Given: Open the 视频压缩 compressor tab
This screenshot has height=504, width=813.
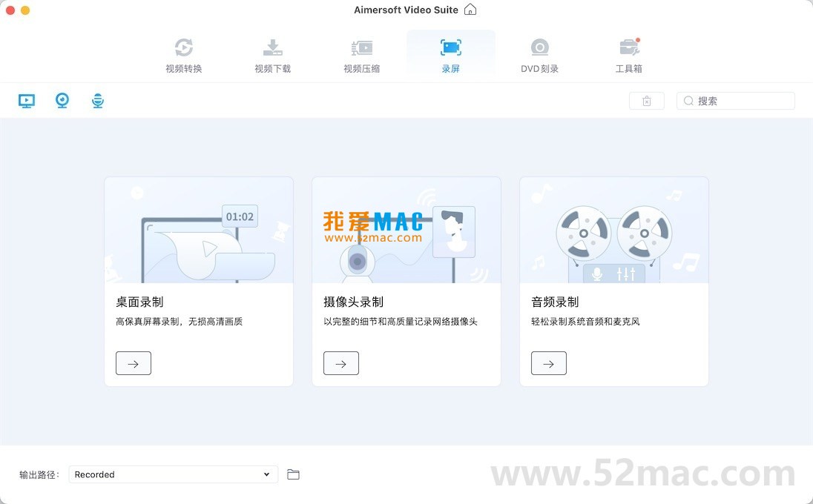Looking at the screenshot, I should pyautogui.click(x=362, y=56).
